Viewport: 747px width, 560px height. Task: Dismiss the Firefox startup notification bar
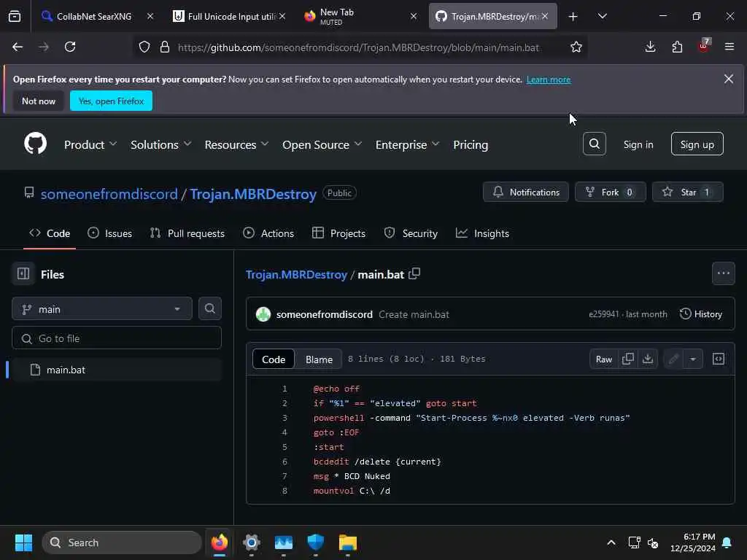tap(729, 79)
